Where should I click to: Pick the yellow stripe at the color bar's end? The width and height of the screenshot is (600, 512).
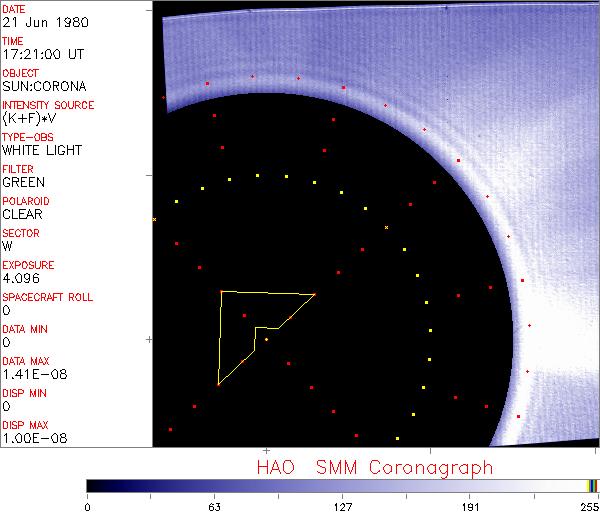click(x=590, y=486)
